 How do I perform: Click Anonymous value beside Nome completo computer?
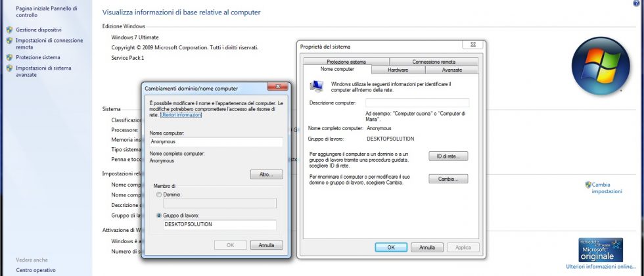379,128
